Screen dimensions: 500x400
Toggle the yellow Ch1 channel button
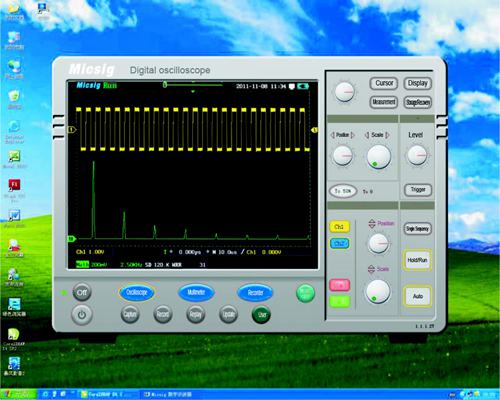(339, 227)
